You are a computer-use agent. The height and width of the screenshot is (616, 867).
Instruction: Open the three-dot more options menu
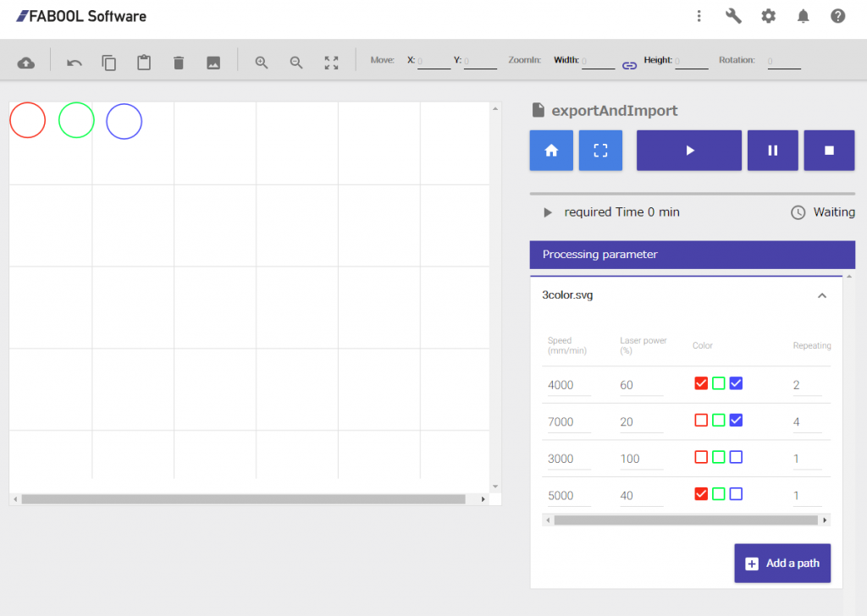pos(699,16)
